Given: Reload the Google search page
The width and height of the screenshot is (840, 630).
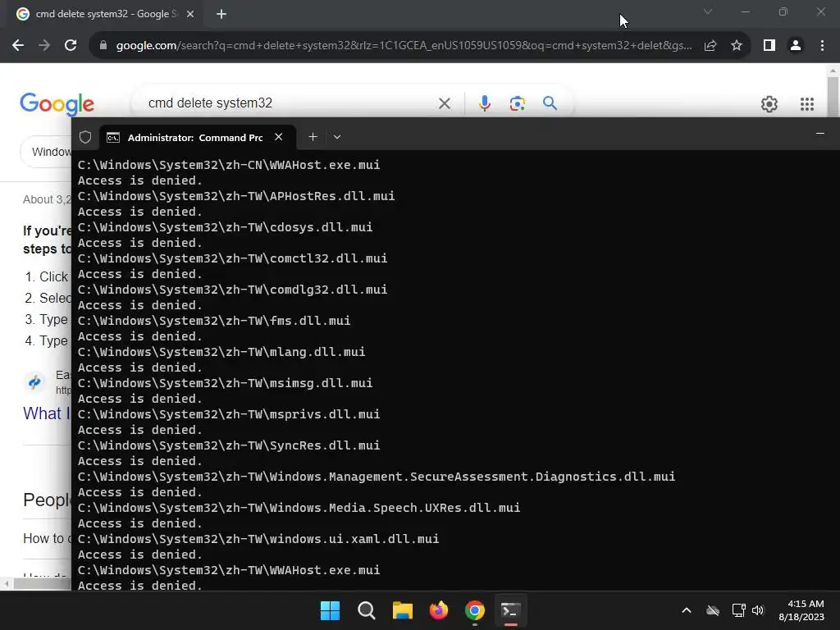Looking at the screenshot, I should (71, 46).
